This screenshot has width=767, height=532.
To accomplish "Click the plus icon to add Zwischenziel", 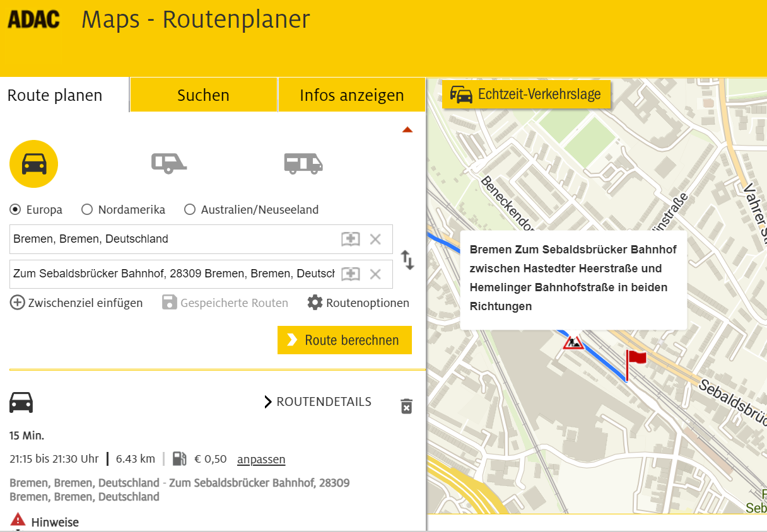I will [18, 303].
